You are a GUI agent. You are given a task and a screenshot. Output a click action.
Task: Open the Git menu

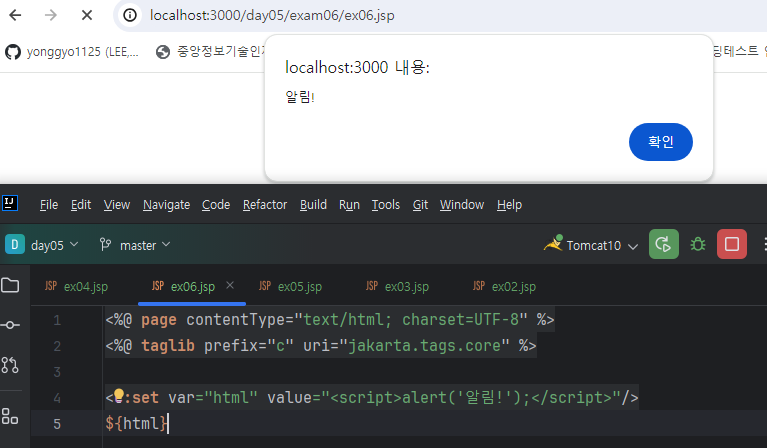[420, 204]
